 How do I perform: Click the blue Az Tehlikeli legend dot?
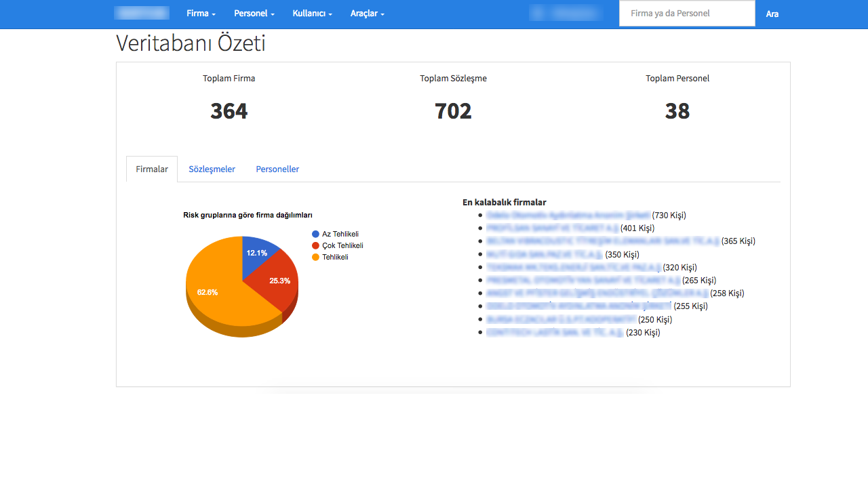click(315, 234)
